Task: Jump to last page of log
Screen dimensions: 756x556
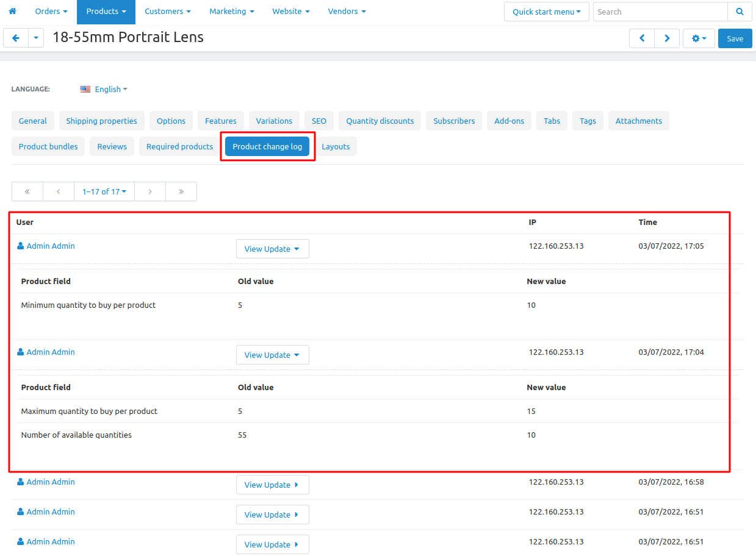Action: [181, 191]
